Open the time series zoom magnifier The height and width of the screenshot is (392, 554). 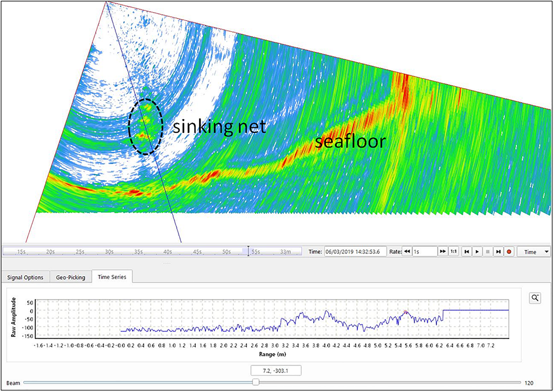pyautogui.click(x=535, y=297)
